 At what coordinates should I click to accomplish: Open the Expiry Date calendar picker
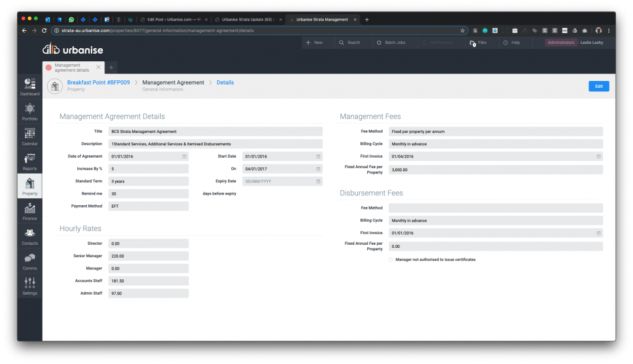[x=318, y=182]
